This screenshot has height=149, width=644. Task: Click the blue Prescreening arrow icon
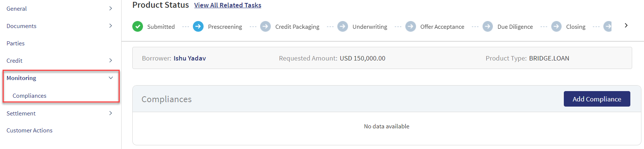(198, 27)
